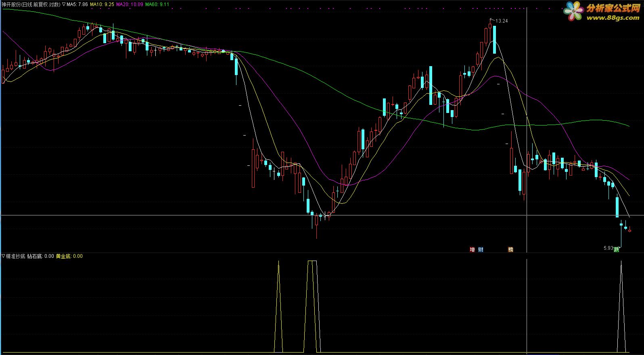Click the 黄金底: 0.00 value

pyautogui.click(x=69, y=256)
